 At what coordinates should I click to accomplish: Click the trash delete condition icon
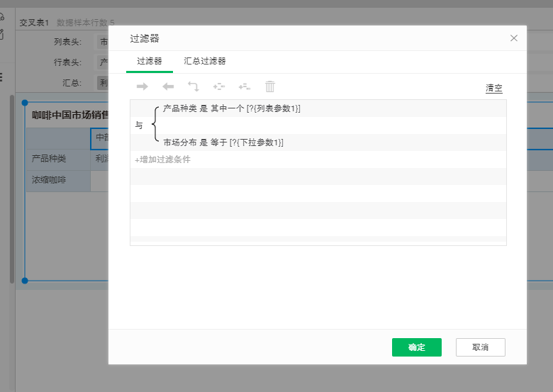coord(269,86)
